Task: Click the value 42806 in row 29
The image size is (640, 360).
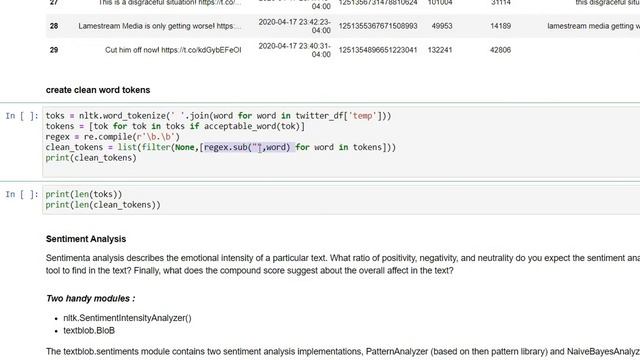Action: 500,50
